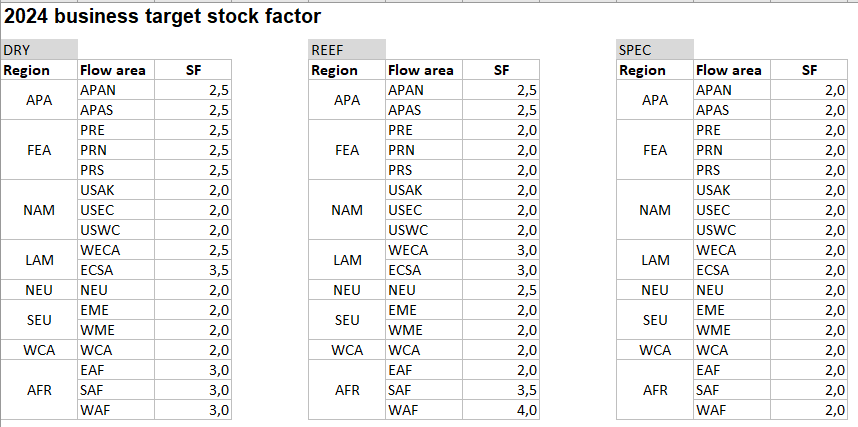The height and width of the screenshot is (427, 858).
Task: Select the SPEC table label cell
Action: click(655, 50)
